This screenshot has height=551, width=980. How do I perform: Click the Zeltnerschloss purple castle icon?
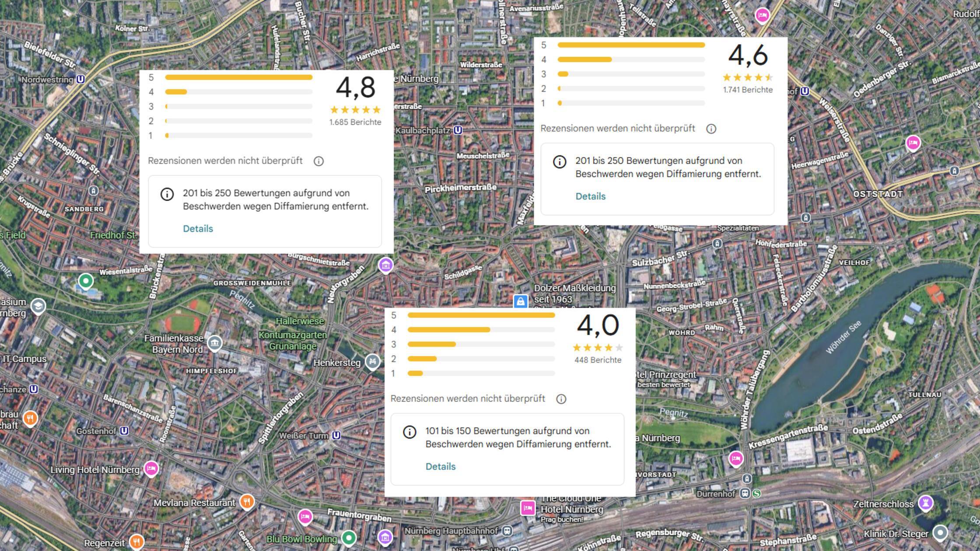tap(925, 503)
